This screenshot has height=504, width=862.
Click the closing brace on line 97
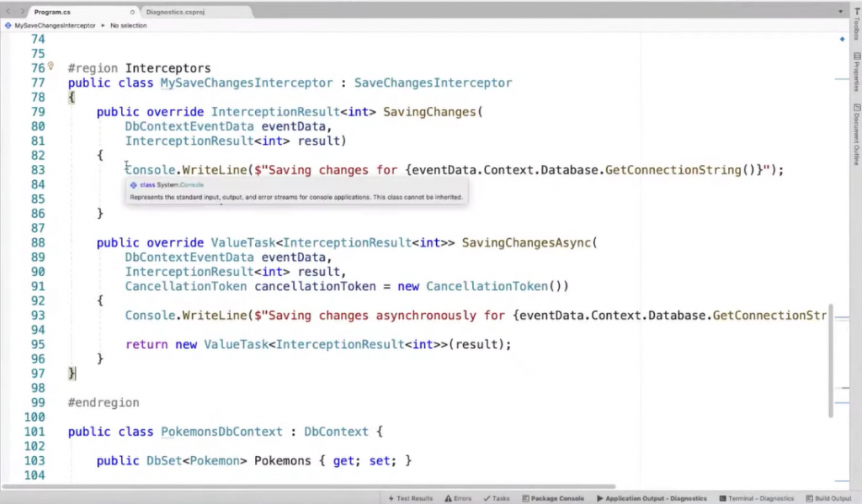[72, 374]
